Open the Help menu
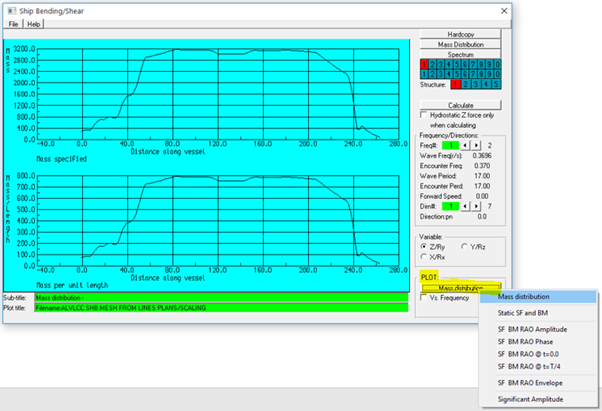This screenshot has height=411, width=602. click(x=34, y=22)
